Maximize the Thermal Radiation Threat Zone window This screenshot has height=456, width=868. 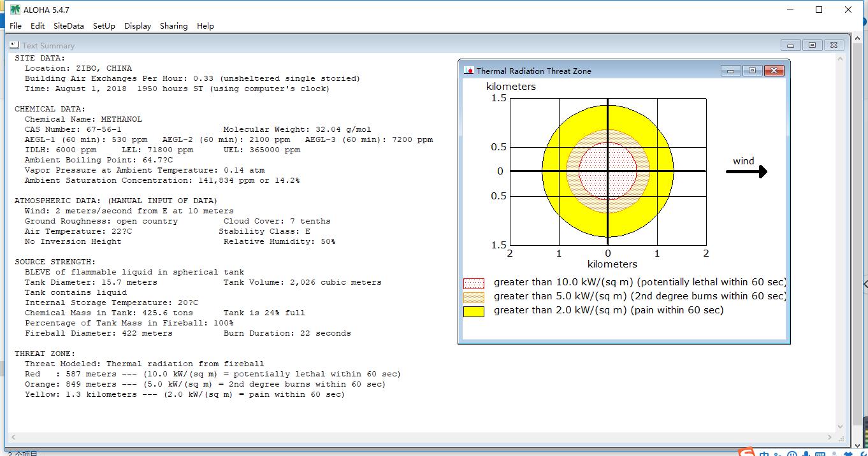point(752,71)
